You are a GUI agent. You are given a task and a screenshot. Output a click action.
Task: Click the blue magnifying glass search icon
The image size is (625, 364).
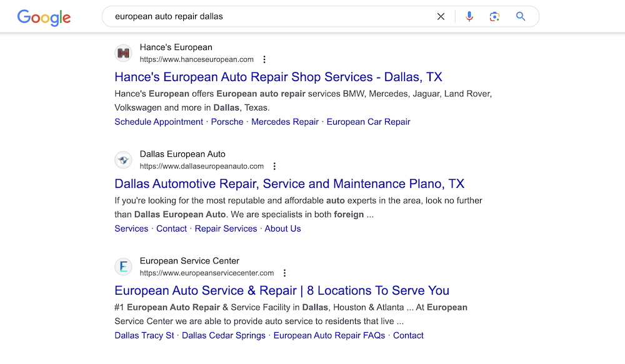[521, 16]
